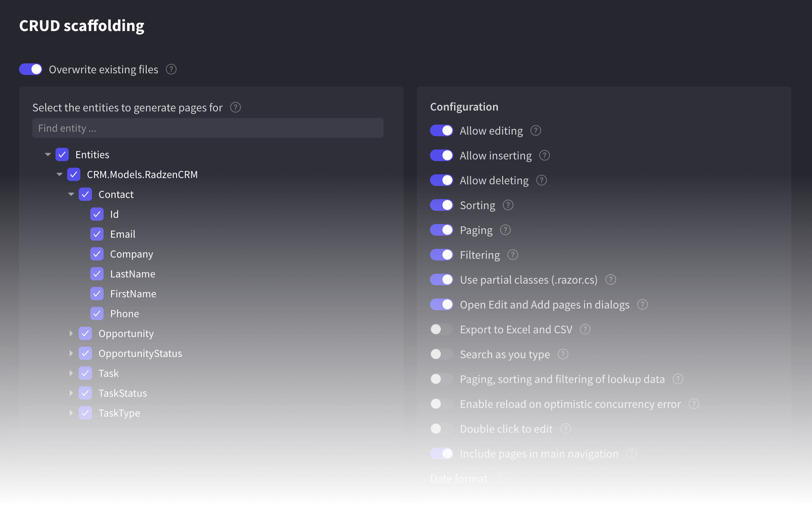Turn off the Paging toggle switch
This screenshot has height=506, width=812.
(441, 230)
